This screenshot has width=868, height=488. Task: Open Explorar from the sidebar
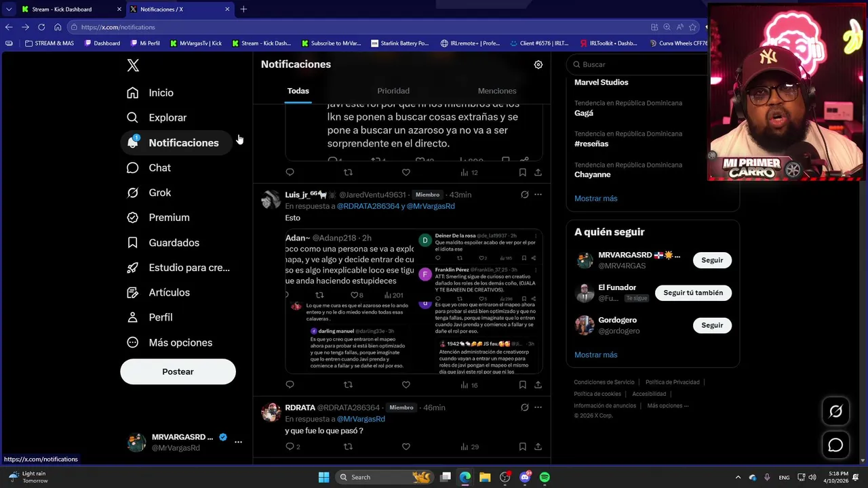click(157, 118)
